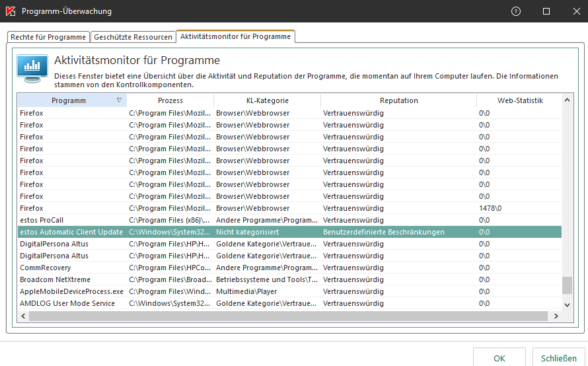Click the vertical scrollbar thumb

[568, 285]
